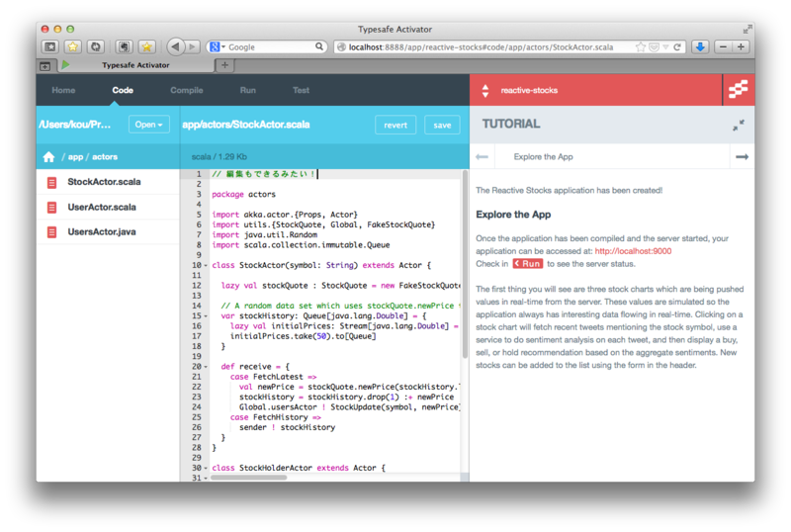Click the UserActor.scala file icon

pyautogui.click(x=52, y=207)
